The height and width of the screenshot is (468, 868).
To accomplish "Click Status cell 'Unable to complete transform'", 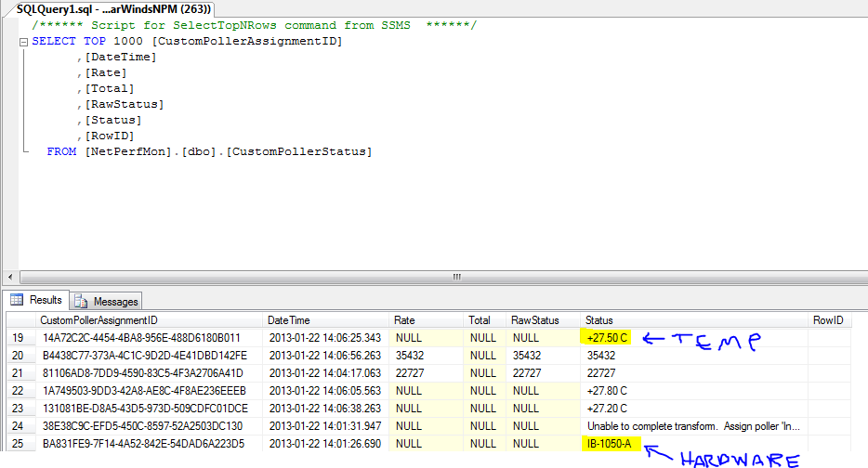I will [x=693, y=426].
